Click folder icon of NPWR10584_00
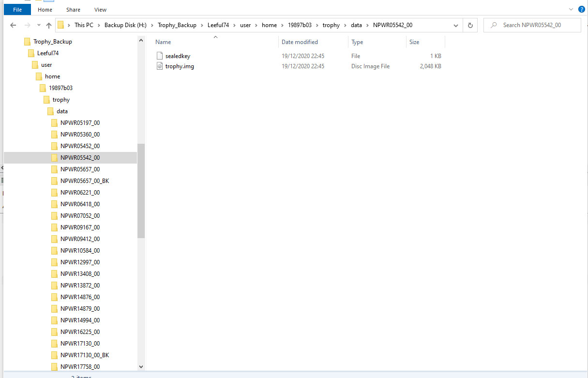Image resolution: width=588 pixels, height=378 pixels. 55,251
